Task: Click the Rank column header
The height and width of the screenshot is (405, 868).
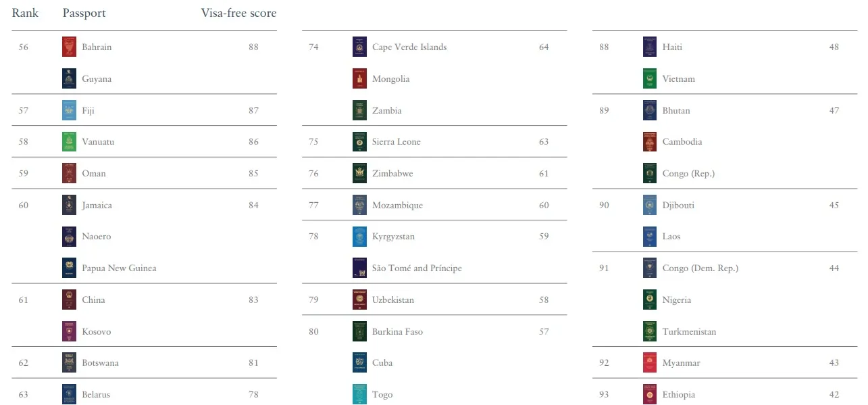Action: pos(25,14)
